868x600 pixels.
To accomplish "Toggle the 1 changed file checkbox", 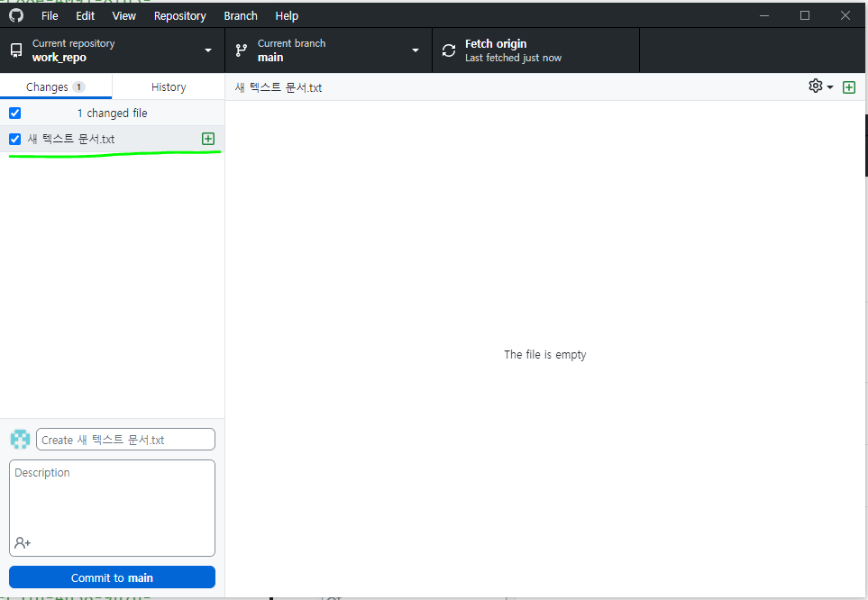I will [15, 113].
